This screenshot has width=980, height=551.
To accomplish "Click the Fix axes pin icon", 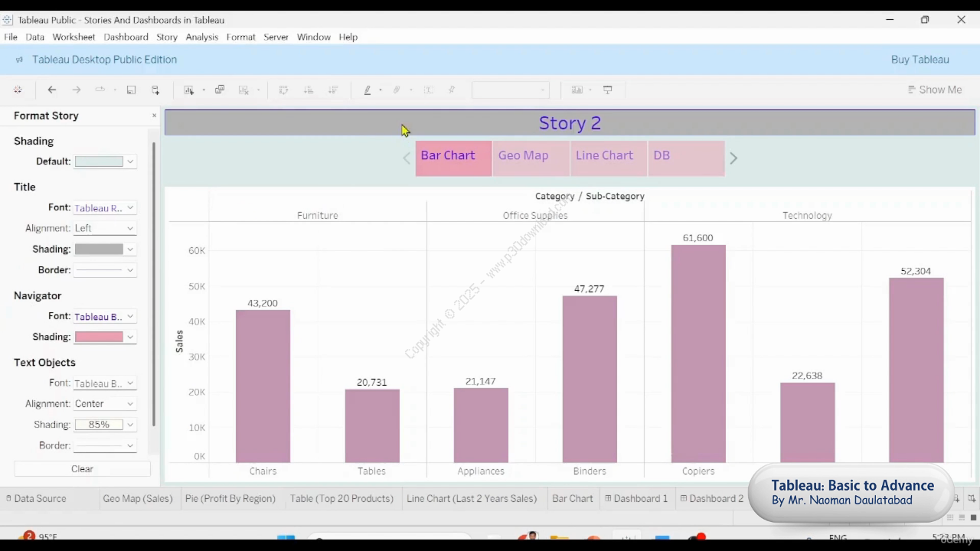I will point(452,90).
